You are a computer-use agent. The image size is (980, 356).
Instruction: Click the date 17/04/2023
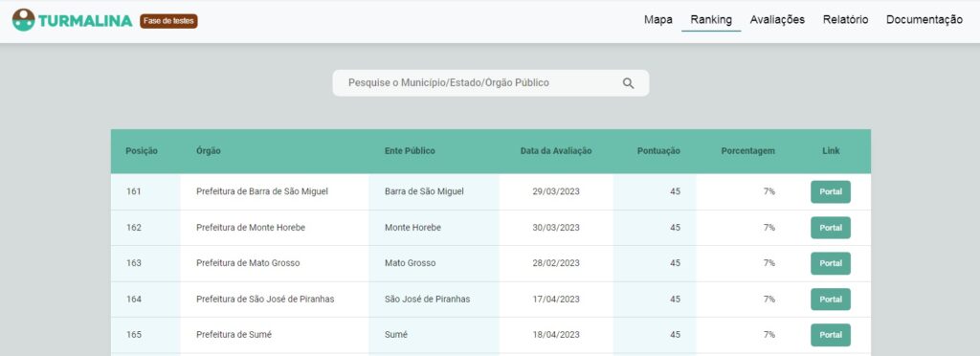tap(556, 300)
